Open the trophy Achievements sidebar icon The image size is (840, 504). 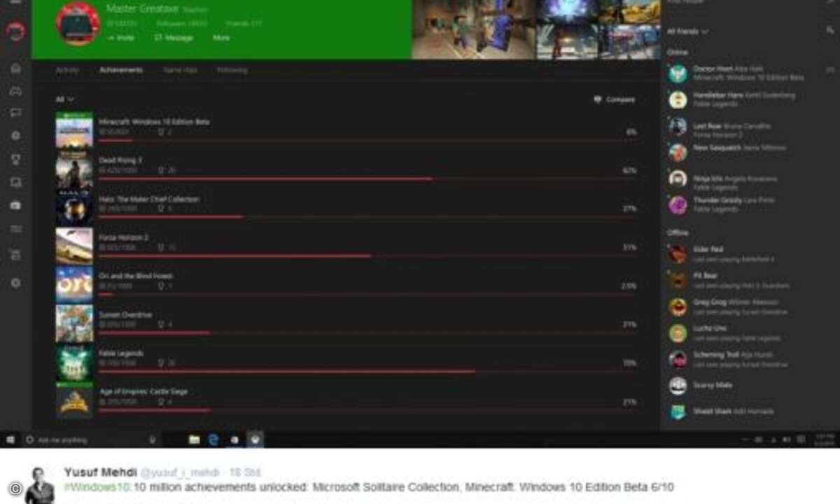click(x=15, y=160)
